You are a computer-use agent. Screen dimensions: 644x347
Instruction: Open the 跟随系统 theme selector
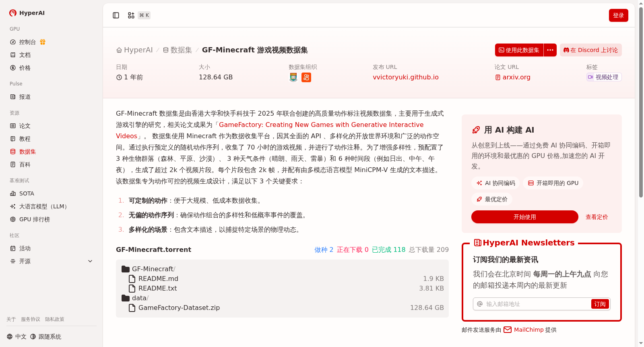point(46,337)
